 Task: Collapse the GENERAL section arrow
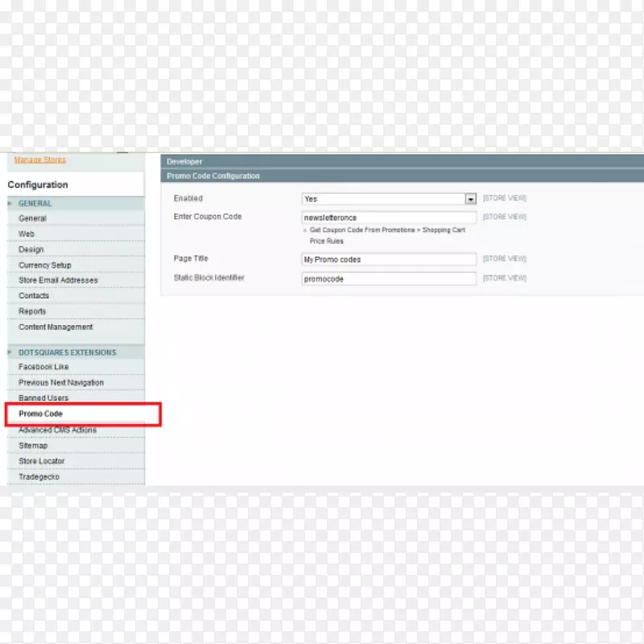click(x=10, y=204)
